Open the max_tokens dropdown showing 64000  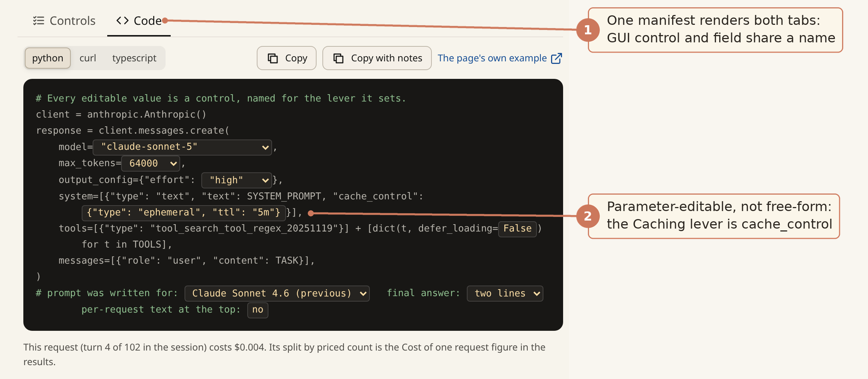(151, 163)
